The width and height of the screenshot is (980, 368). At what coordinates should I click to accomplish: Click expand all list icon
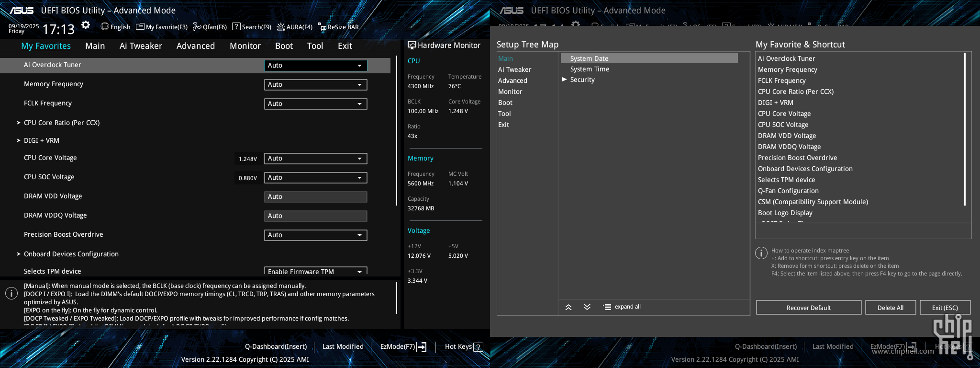point(607,307)
